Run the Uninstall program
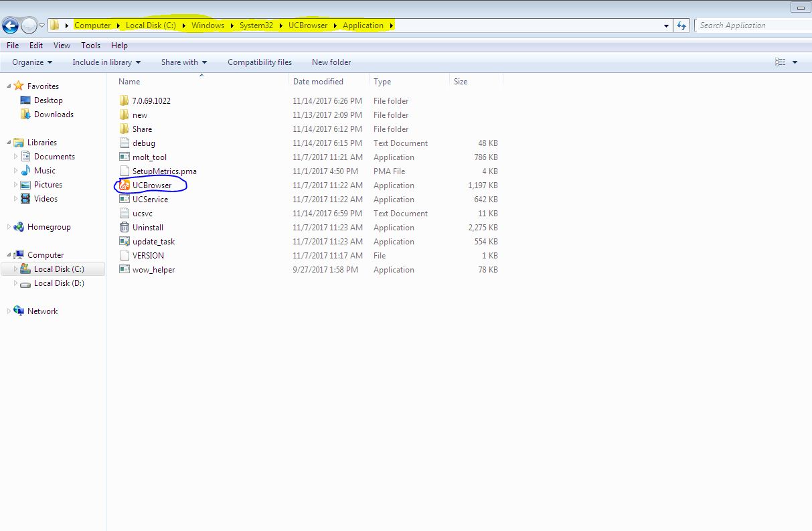Screen dimensions: 812x531 click(146, 227)
